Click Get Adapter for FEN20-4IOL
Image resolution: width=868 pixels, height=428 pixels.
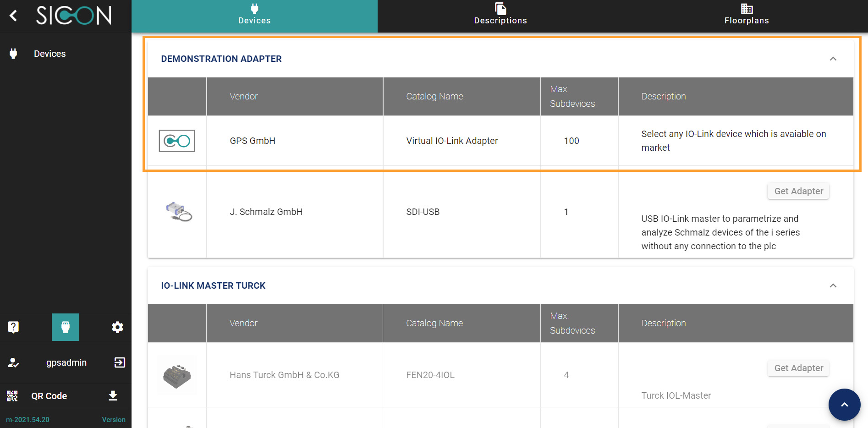pyautogui.click(x=798, y=368)
